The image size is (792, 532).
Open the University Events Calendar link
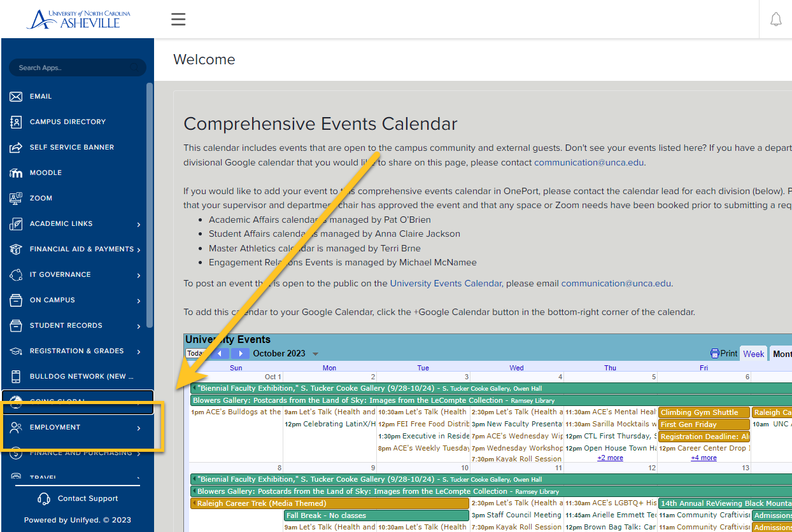(446, 283)
